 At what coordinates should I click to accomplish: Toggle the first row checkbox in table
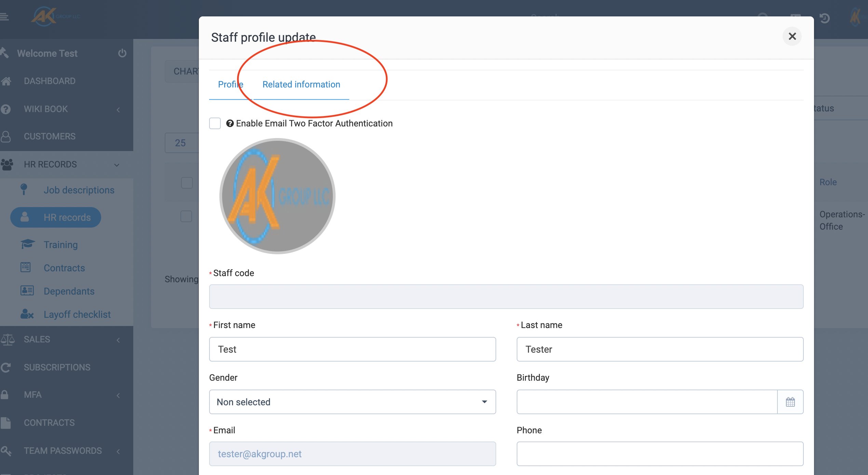tap(186, 216)
